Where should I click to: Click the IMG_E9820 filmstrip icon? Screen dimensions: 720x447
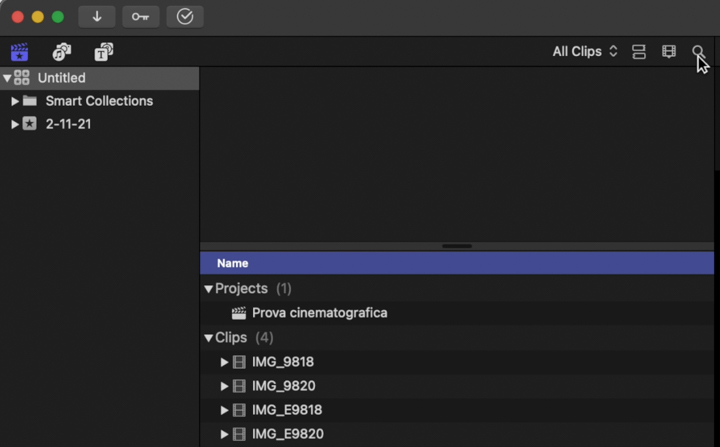[239, 434]
